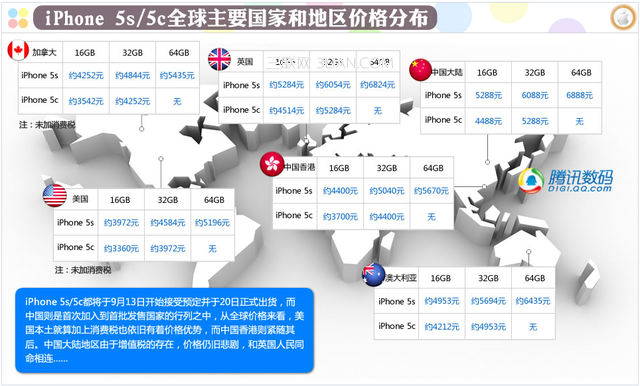This screenshot has height=386, width=640.
Task: Select Canada iPhone 5c 32GB price 约4252元
Action: point(132,101)
